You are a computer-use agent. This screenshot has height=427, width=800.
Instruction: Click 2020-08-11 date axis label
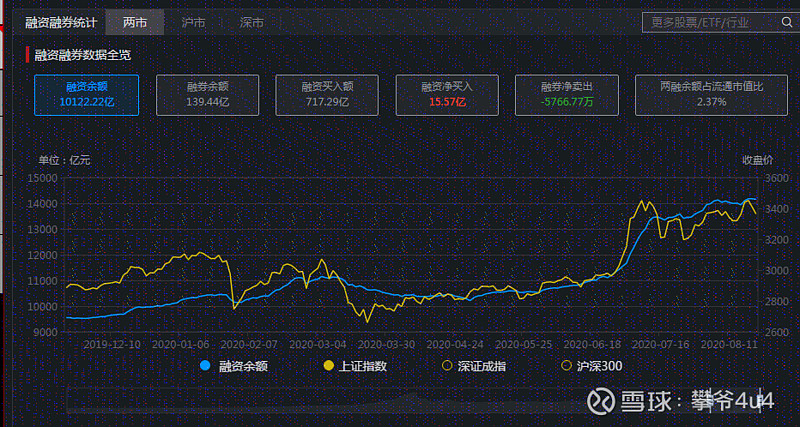(x=729, y=344)
